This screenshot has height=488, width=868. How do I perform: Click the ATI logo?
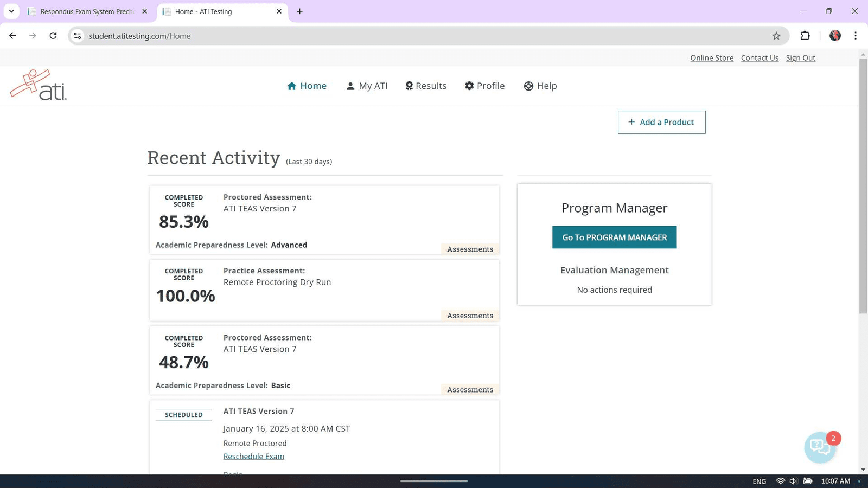click(39, 86)
